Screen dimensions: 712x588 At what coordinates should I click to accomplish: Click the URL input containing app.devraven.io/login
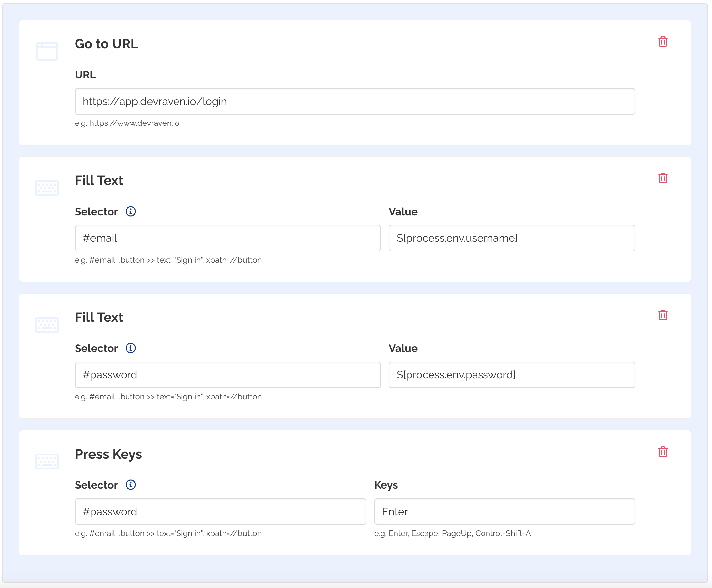point(355,101)
